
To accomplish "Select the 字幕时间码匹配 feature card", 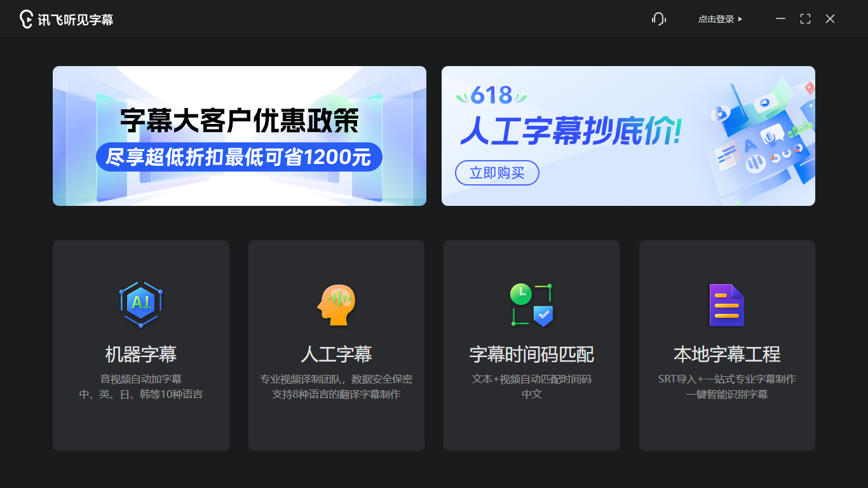I will click(x=531, y=346).
